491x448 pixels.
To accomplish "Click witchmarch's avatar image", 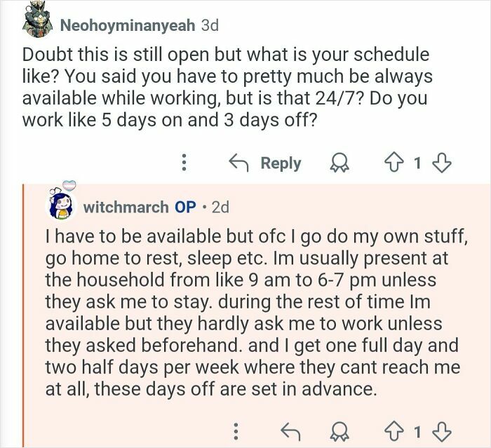I will (61, 203).
